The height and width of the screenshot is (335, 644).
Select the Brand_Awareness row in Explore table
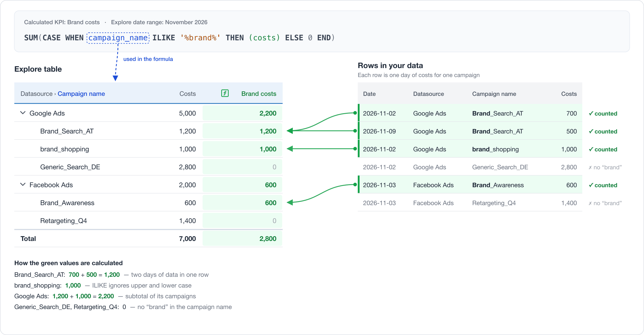[x=148, y=202]
